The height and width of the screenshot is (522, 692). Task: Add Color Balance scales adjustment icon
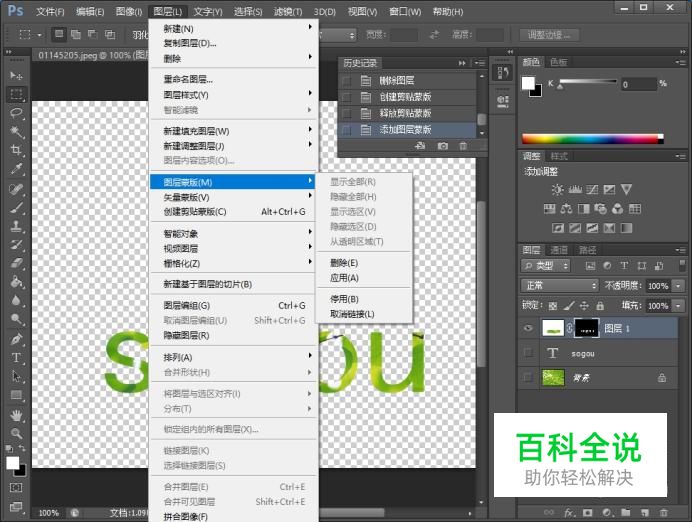click(x=566, y=209)
